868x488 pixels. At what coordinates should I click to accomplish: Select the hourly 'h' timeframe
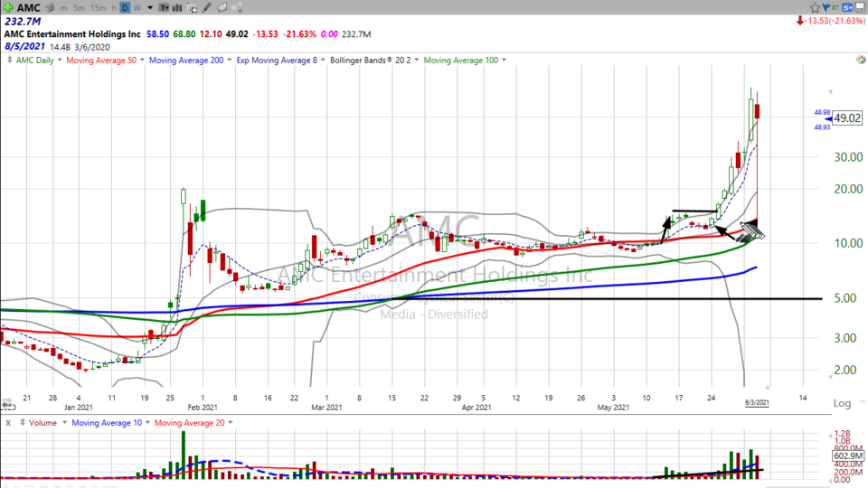tap(114, 8)
